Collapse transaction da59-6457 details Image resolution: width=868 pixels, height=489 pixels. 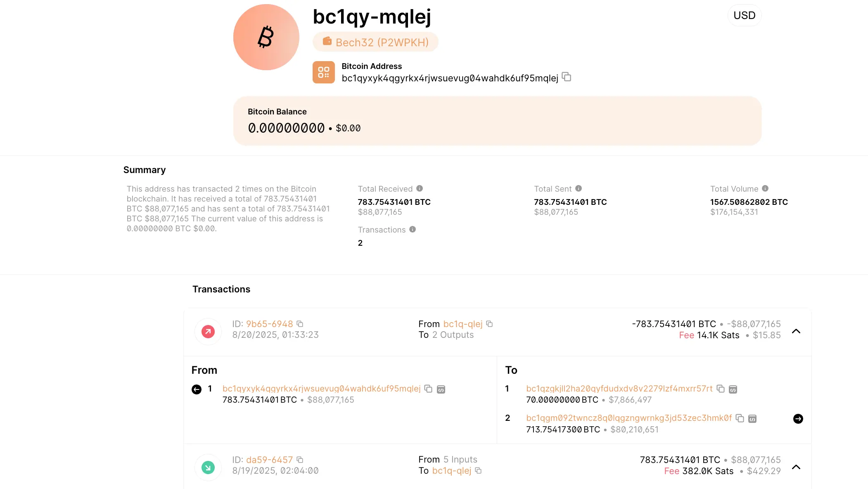(x=796, y=467)
